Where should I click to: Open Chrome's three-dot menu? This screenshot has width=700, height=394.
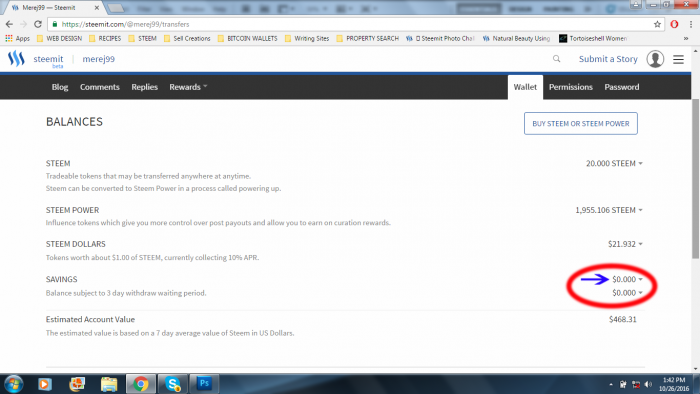[x=691, y=24]
